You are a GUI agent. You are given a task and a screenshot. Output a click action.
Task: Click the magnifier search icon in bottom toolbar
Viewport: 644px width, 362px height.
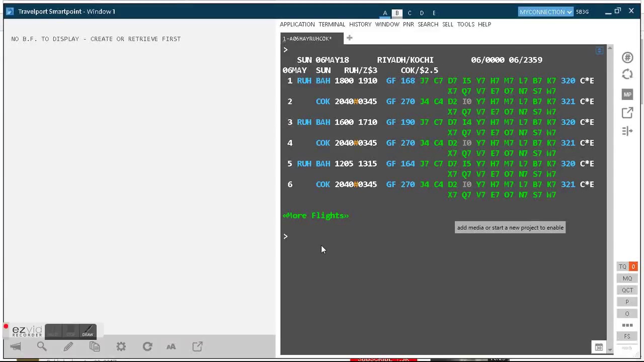click(42, 346)
